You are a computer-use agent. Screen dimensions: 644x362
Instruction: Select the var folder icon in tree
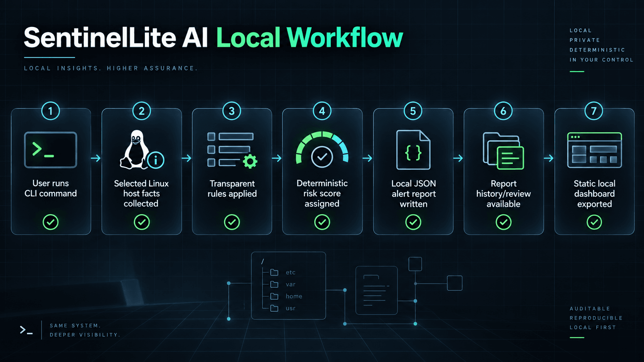pos(274,284)
